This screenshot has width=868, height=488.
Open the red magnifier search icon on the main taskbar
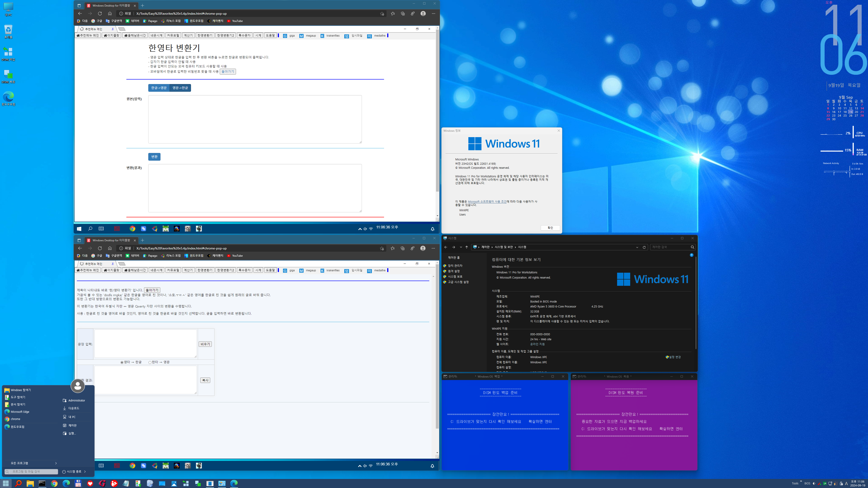coord(18,483)
